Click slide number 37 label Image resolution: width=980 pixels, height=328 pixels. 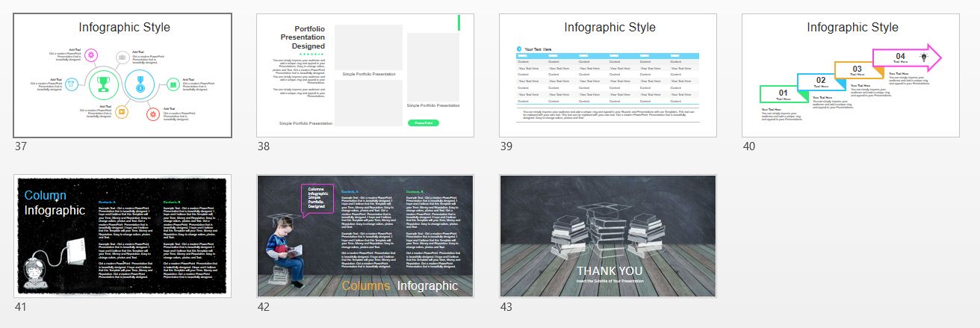pos(21,146)
